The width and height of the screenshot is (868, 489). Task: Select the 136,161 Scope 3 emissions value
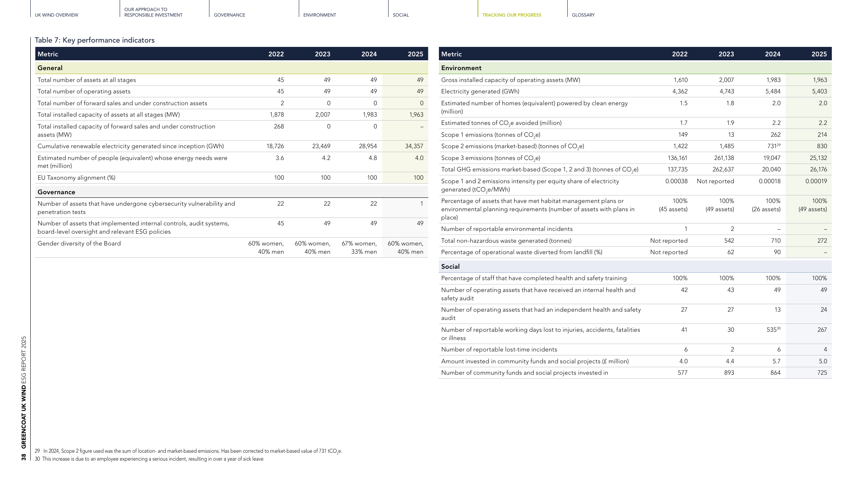(x=677, y=158)
